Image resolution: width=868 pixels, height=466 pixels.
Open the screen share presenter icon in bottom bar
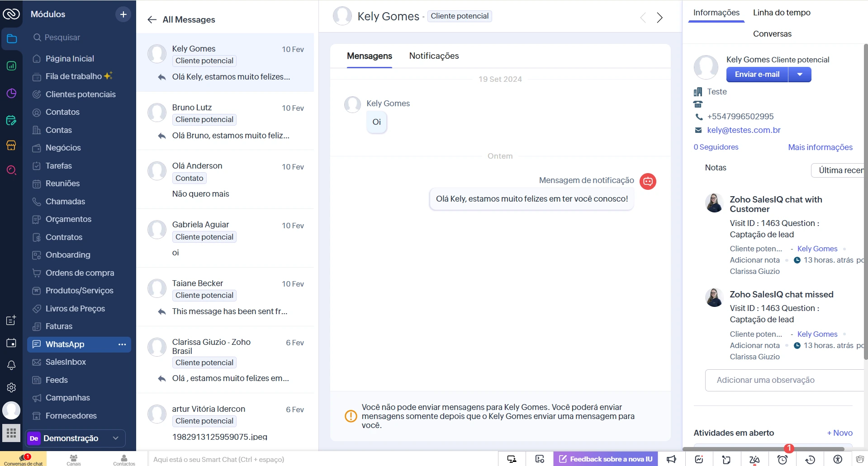(512, 459)
